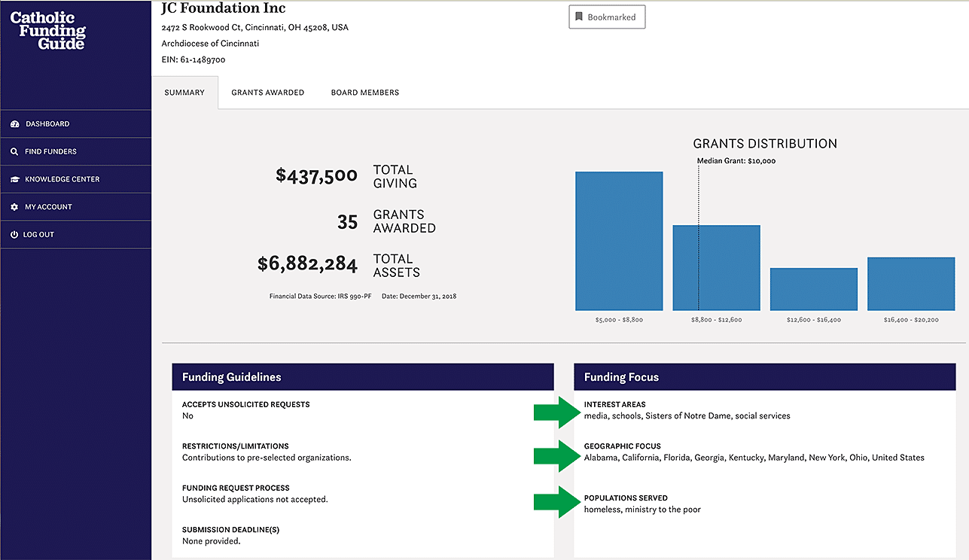Select Log Out in the sidebar
The width and height of the screenshot is (969, 560).
[x=75, y=235]
